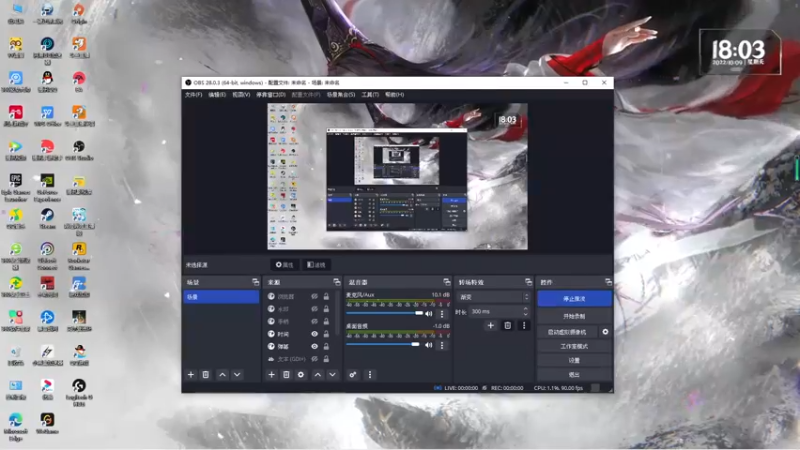Image resolution: width=800 pixels, height=450 pixels.
Task: Remove the selected scene with trash icon
Action: [206, 374]
